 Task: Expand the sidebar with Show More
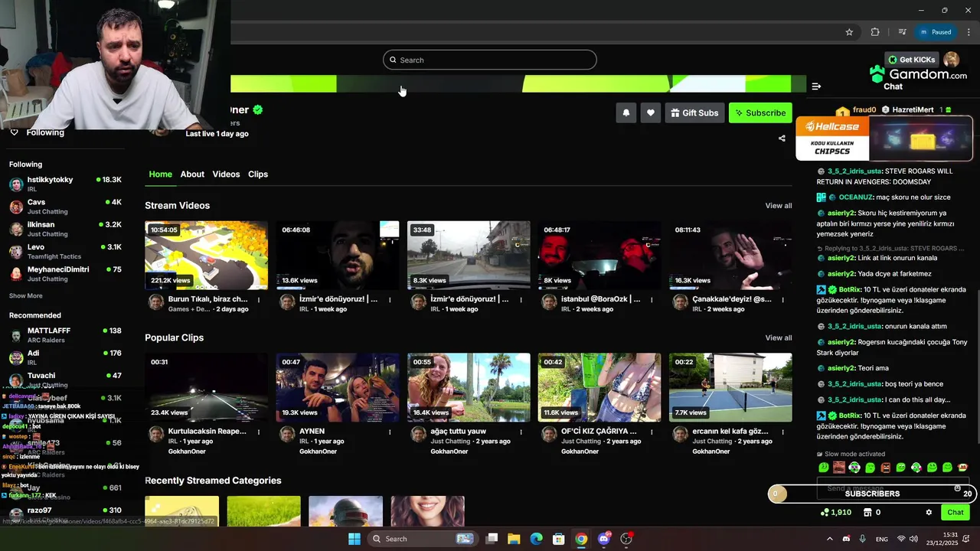pyautogui.click(x=26, y=295)
